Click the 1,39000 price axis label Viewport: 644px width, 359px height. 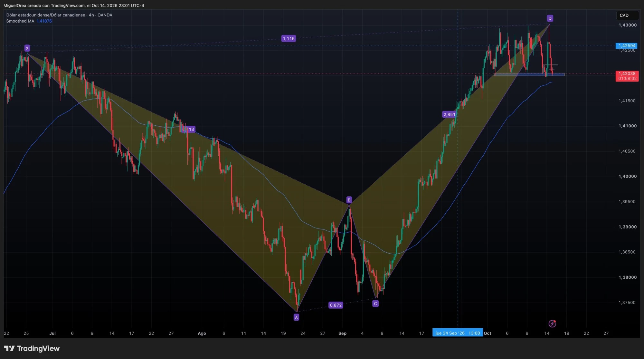627,227
